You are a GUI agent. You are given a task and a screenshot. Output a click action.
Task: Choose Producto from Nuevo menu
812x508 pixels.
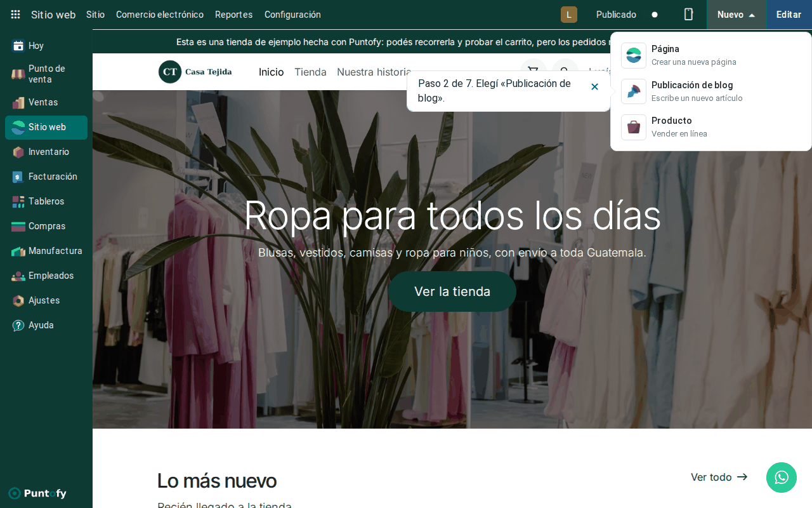711,127
